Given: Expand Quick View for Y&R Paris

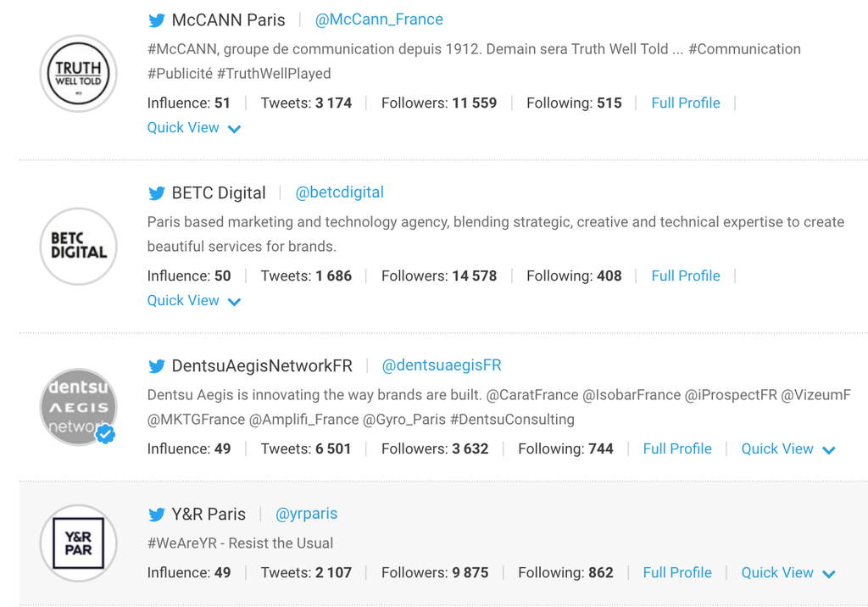Looking at the screenshot, I should [787, 573].
